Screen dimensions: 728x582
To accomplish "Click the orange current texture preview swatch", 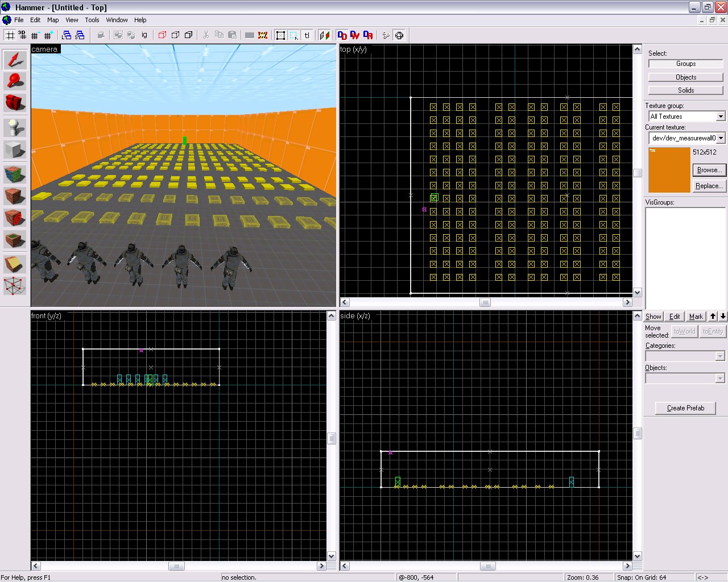I will pyautogui.click(x=669, y=171).
